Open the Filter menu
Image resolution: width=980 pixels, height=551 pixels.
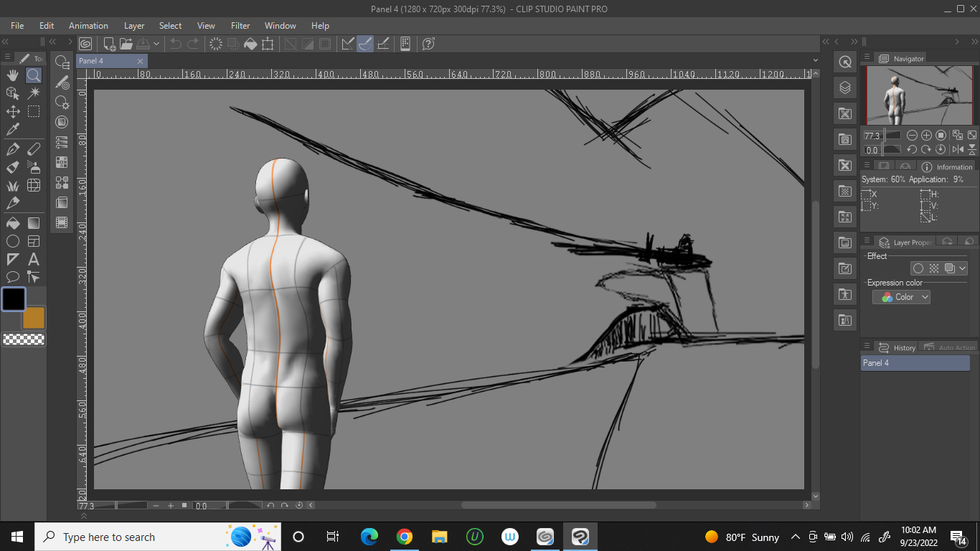[240, 26]
